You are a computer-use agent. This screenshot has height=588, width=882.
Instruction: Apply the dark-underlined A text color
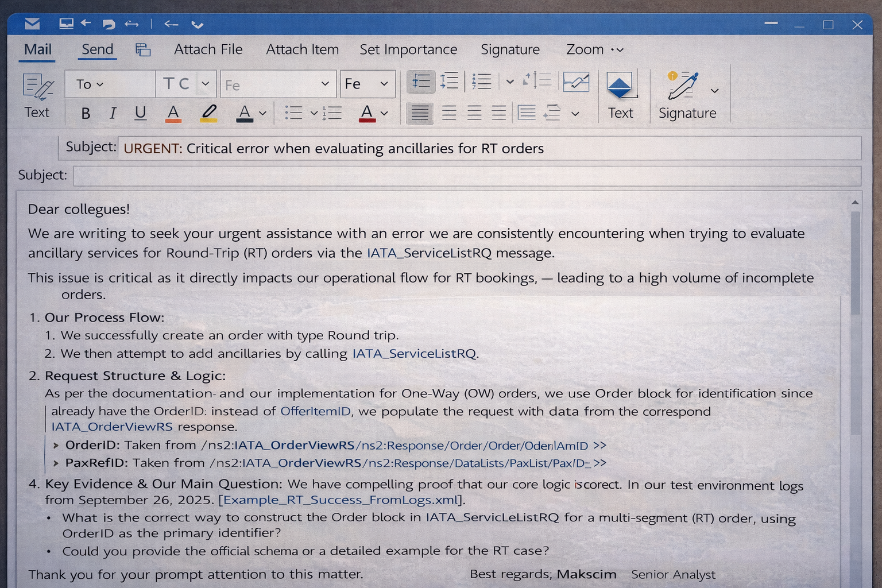(x=245, y=113)
